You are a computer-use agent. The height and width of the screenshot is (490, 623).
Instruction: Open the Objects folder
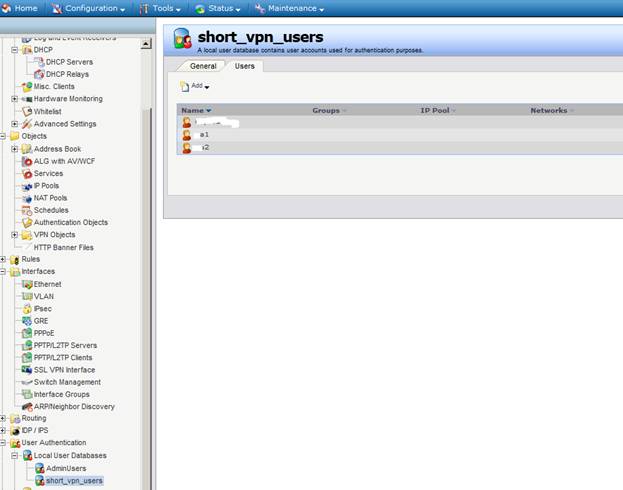[x=34, y=136]
